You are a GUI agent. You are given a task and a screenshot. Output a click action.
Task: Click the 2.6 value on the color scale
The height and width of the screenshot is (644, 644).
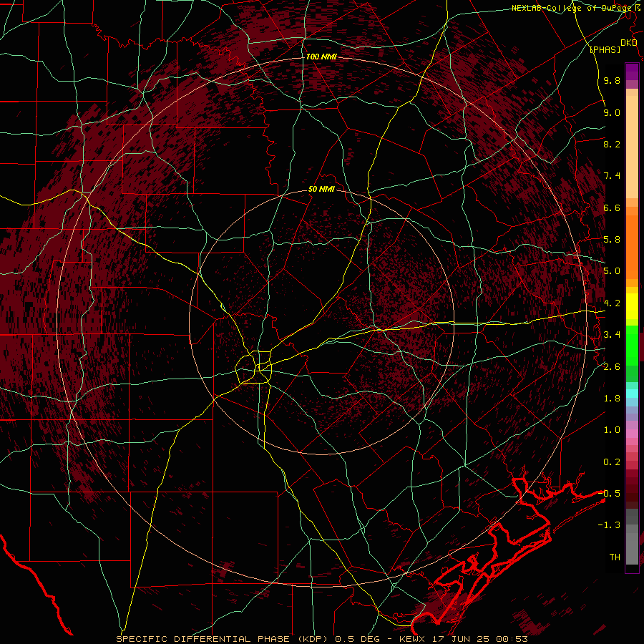click(612, 367)
